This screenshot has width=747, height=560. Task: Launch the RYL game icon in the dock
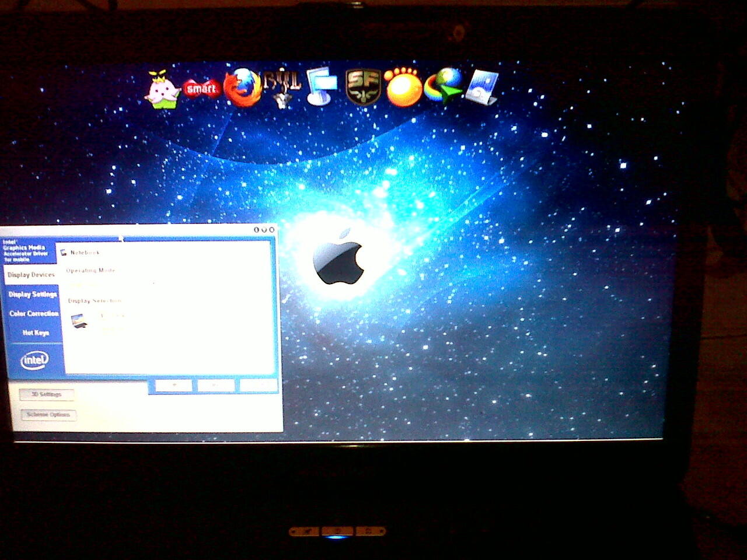pos(282,88)
